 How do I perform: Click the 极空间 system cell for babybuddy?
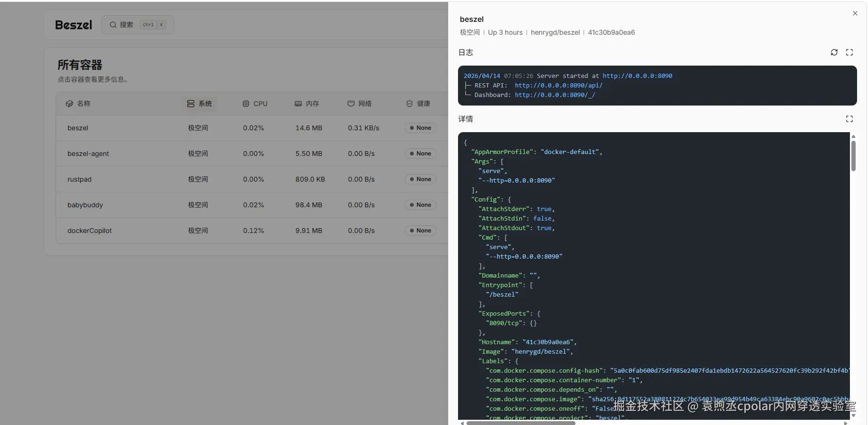198,205
